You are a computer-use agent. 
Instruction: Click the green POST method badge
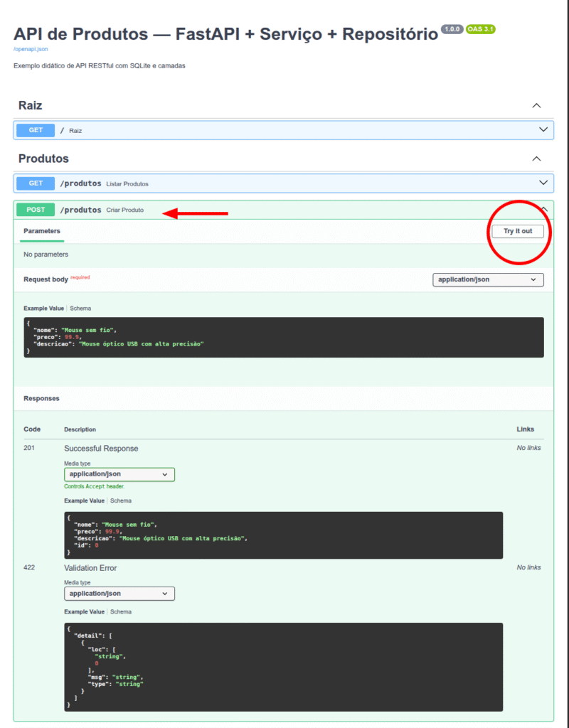point(36,210)
